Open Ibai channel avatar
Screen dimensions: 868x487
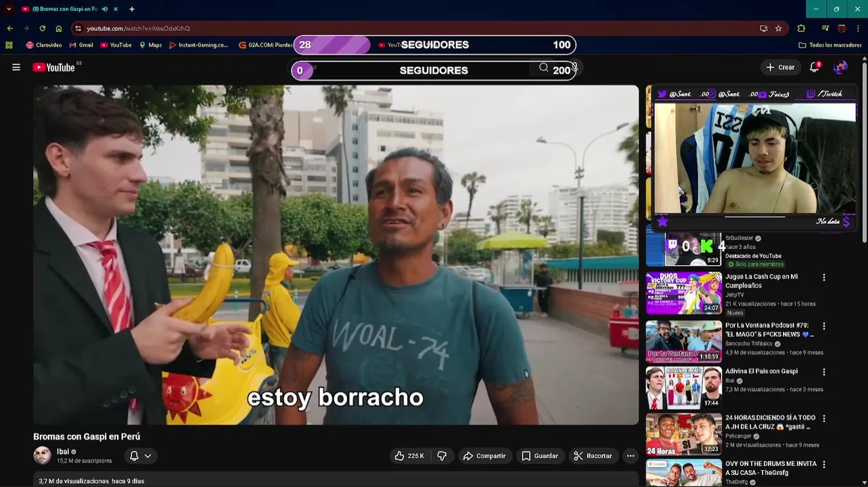42,455
